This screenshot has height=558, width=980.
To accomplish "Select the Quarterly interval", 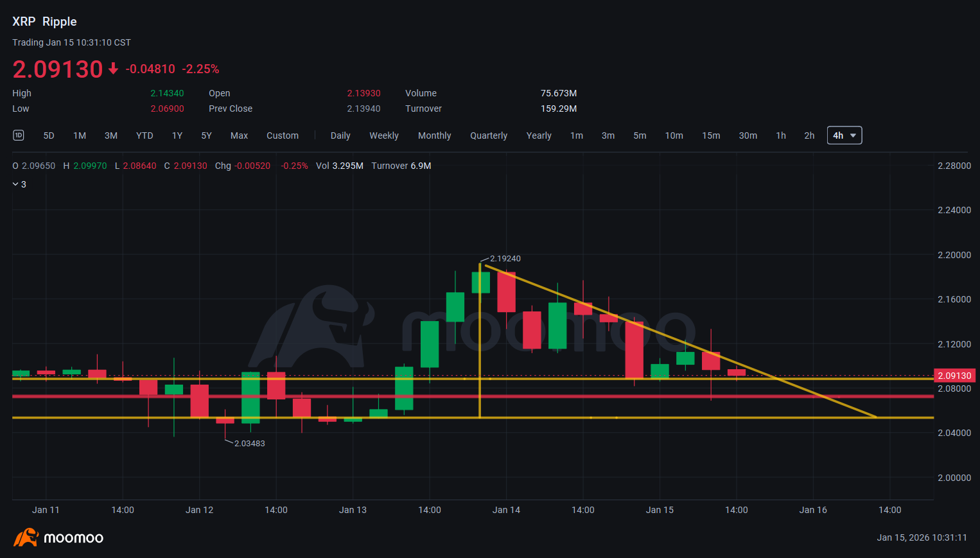I will pyautogui.click(x=488, y=135).
